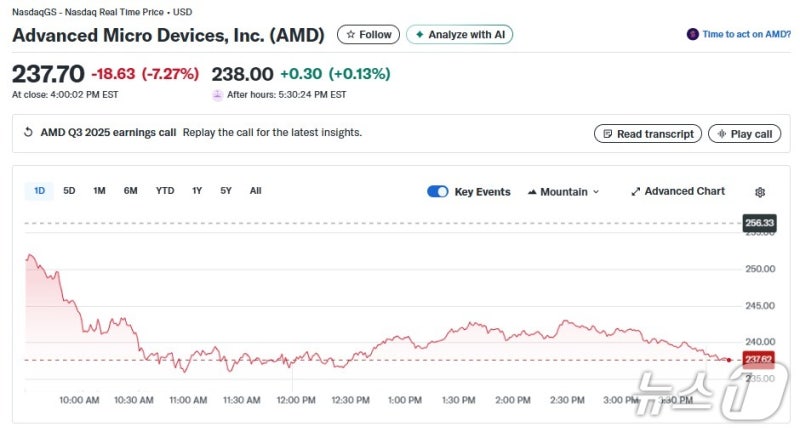Expand the Mountain chart type dropdown
Image resolution: width=800 pixels, height=432 pixels.
click(x=563, y=192)
